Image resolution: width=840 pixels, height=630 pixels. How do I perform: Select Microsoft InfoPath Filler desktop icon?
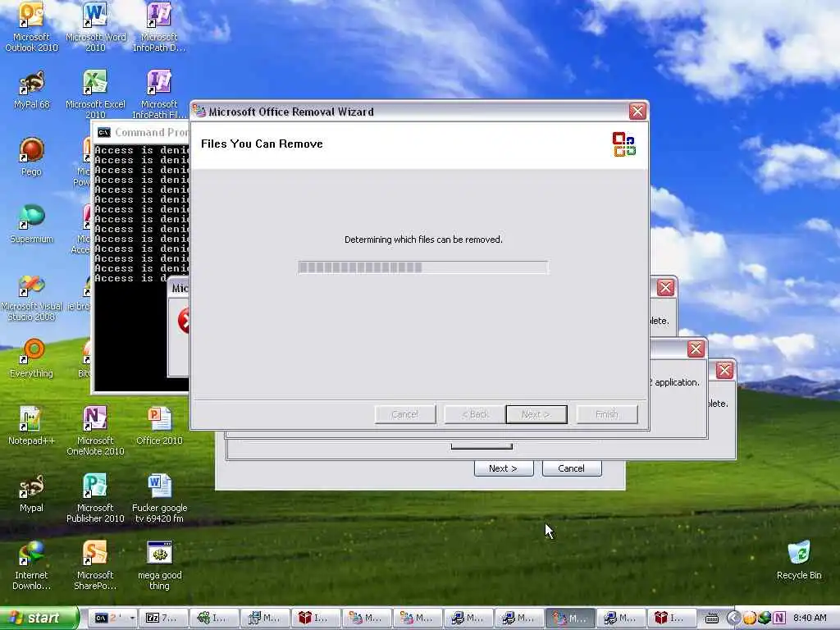[x=159, y=94]
